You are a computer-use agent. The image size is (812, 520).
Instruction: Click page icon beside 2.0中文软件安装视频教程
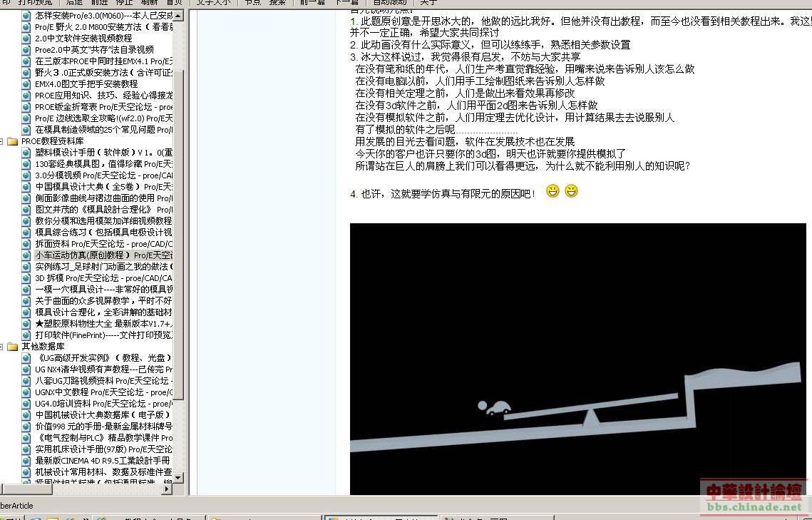pyautogui.click(x=26, y=39)
